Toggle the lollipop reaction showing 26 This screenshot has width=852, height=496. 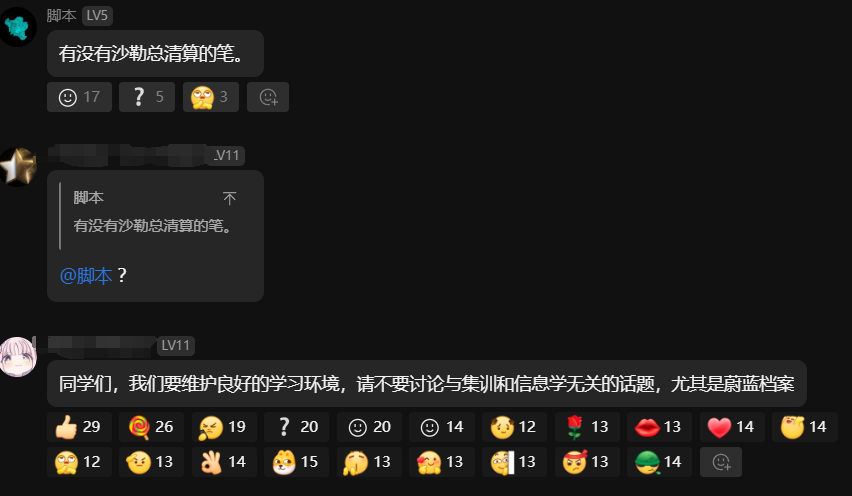152,427
